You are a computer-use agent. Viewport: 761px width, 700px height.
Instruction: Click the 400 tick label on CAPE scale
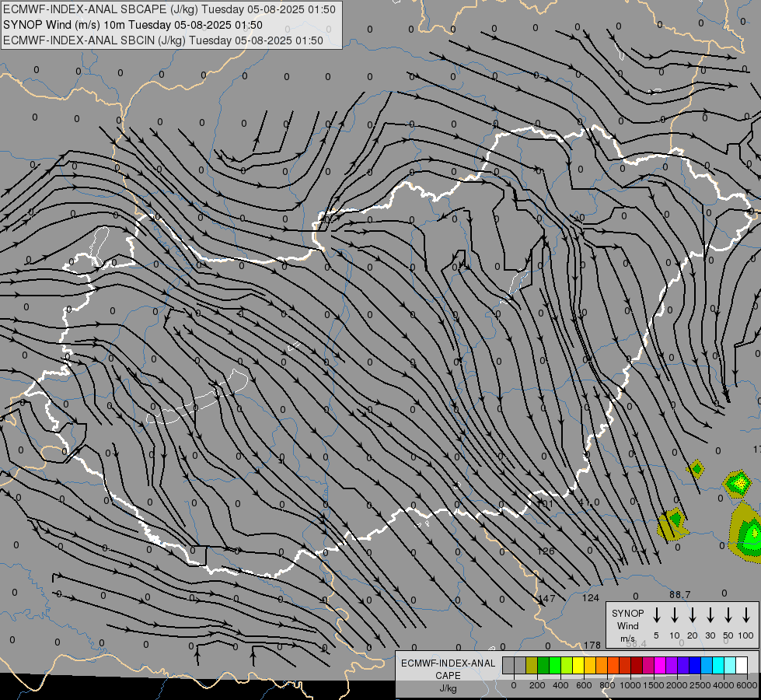click(560, 685)
